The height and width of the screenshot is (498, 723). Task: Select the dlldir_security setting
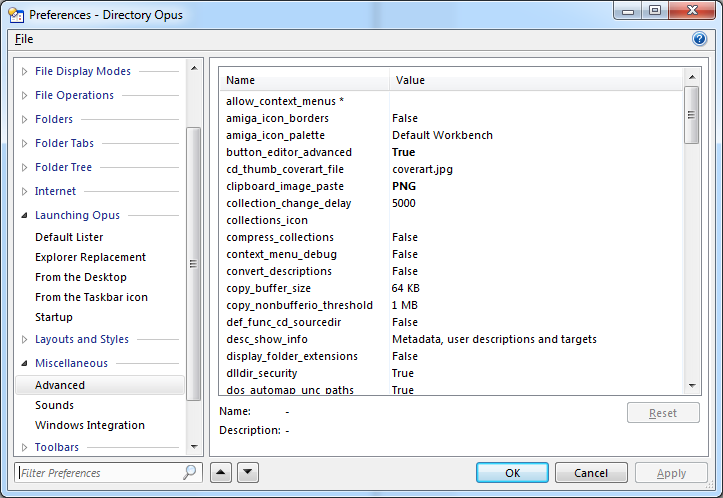pos(451,374)
